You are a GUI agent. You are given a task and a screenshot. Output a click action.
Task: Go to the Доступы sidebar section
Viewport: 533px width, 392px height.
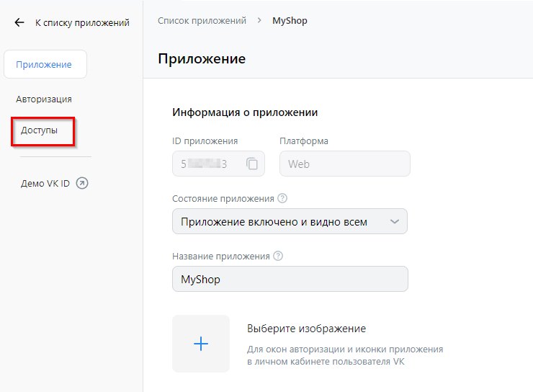40,130
